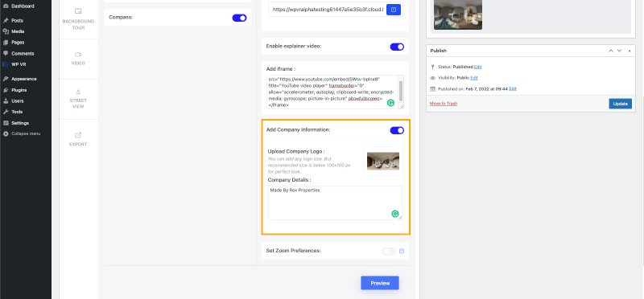Edit the post Status

(x=477, y=67)
